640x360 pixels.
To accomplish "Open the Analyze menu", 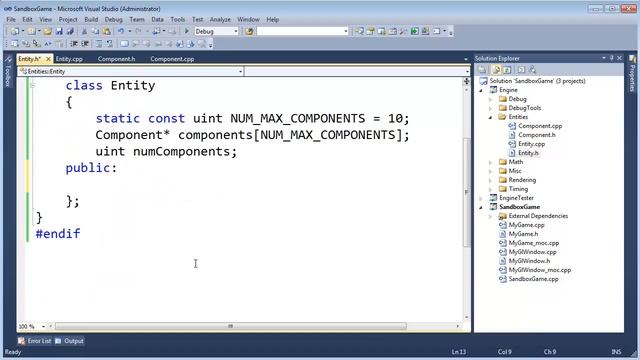I will pyautogui.click(x=220, y=19).
